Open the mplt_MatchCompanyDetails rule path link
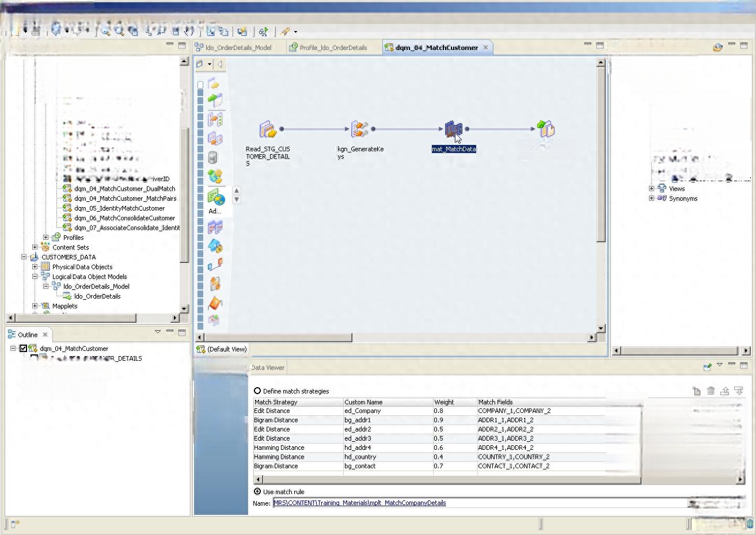 click(360, 503)
